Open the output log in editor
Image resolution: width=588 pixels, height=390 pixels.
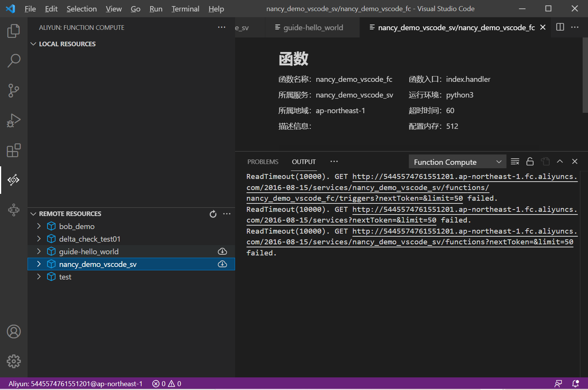pyautogui.click(x=545, y=162)
